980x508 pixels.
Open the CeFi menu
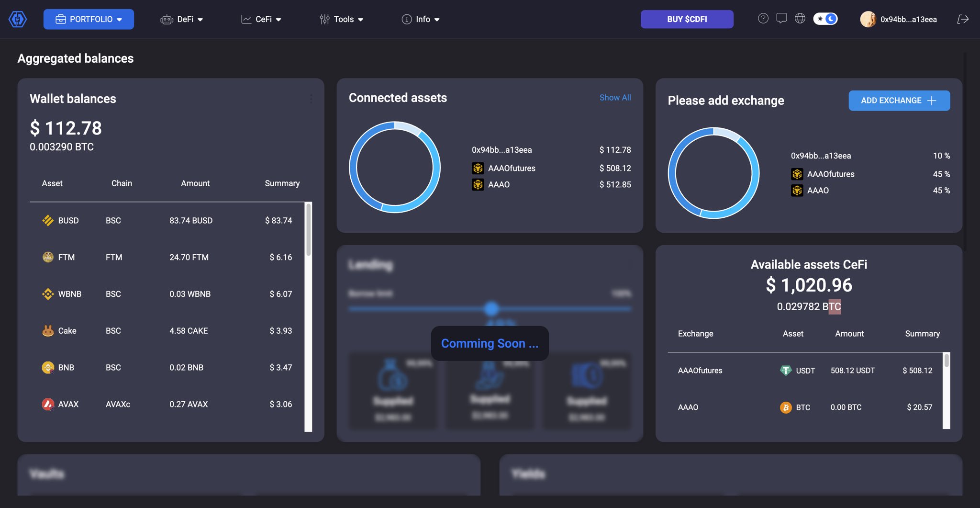pyautogui.click(x=261, y=19)
